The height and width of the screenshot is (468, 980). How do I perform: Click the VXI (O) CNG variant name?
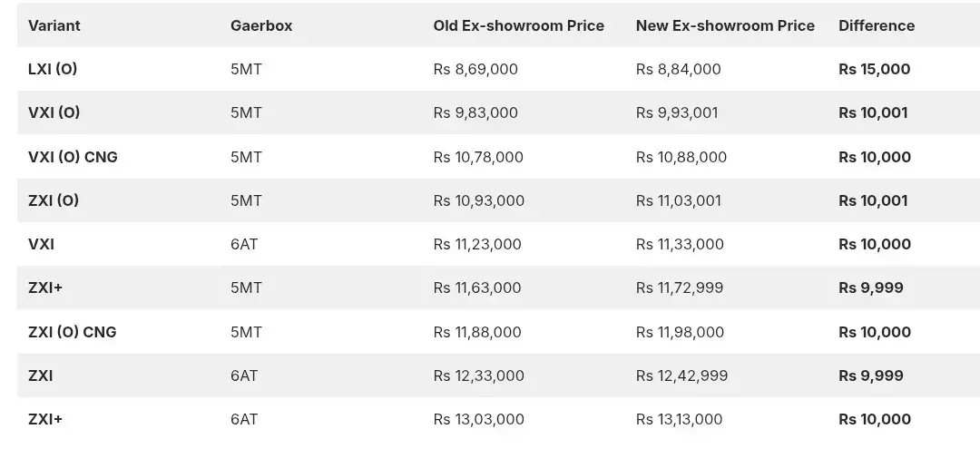(x=73, y=157)
